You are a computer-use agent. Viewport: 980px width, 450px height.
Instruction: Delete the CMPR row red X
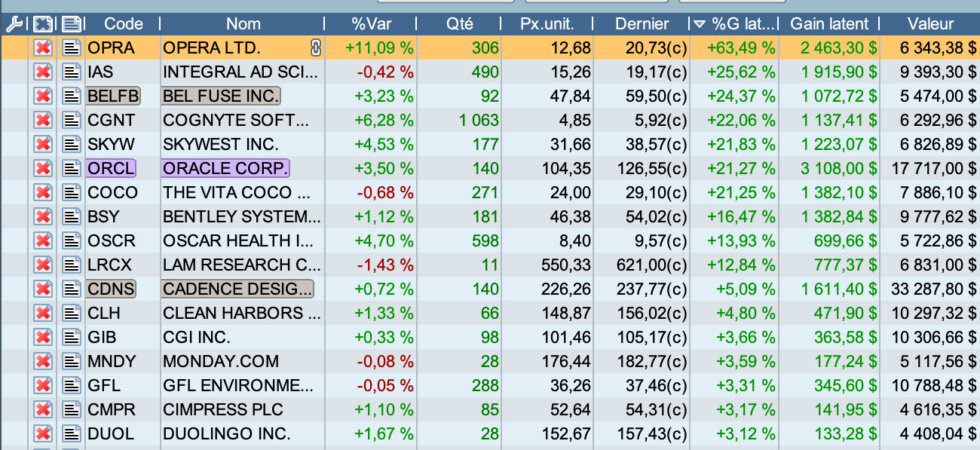pyautogui.click(x=42, y=410)
